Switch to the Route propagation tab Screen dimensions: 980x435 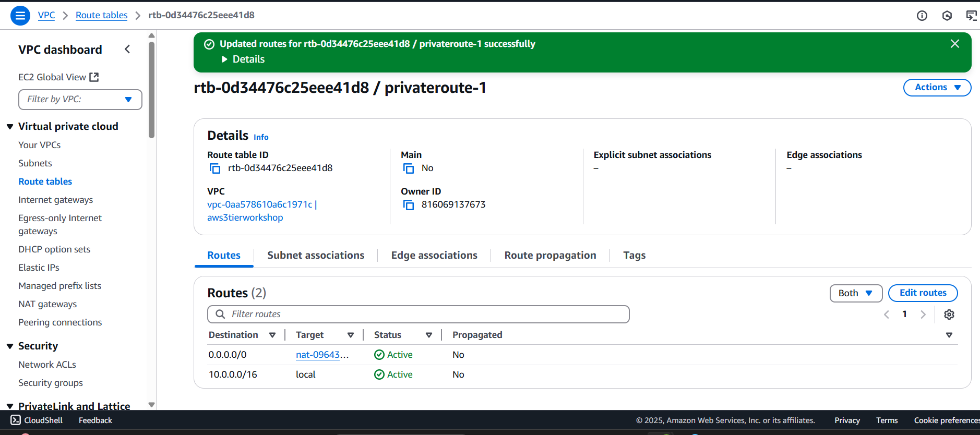[x=550, y=255]
